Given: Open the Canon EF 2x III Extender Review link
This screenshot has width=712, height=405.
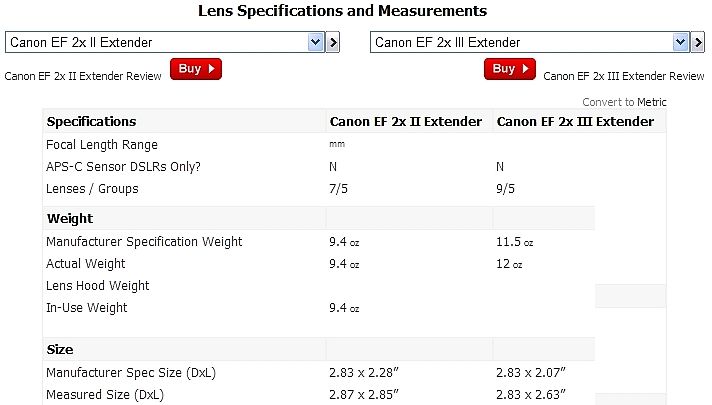Looking at the screenshot, I should coord(623,75).
